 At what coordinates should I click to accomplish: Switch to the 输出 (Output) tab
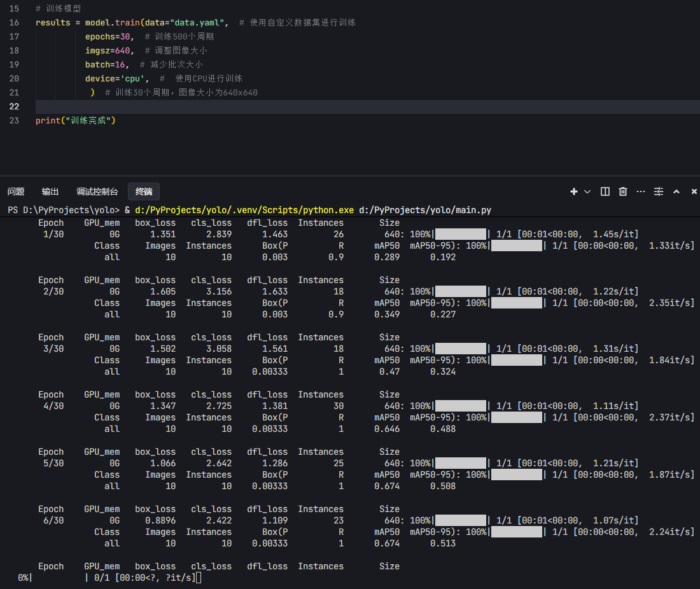click(50, 191)
